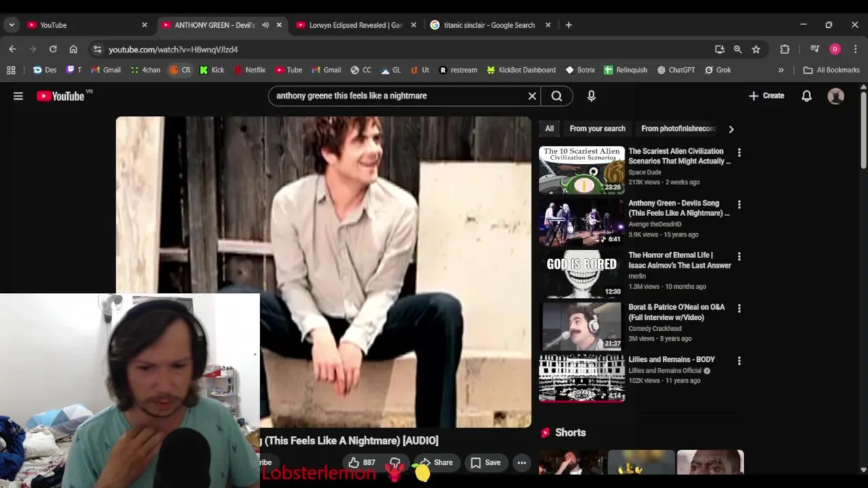Reload the page
The image size is (868, 488).
click(x=53, y=49)
